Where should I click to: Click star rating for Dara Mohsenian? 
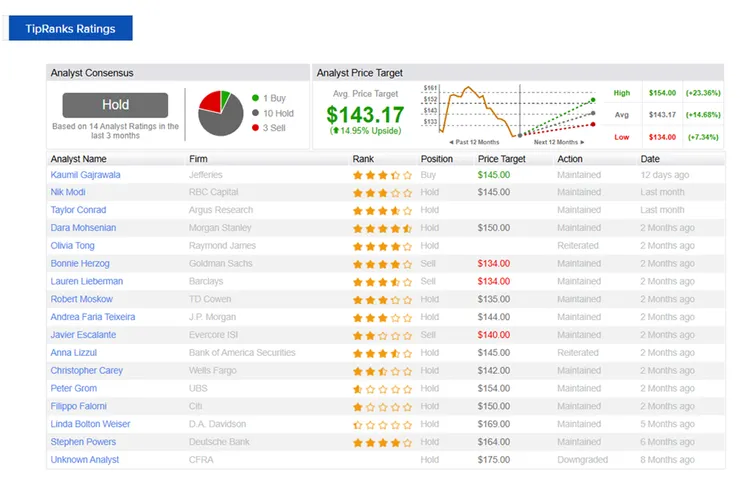[382, 228]
